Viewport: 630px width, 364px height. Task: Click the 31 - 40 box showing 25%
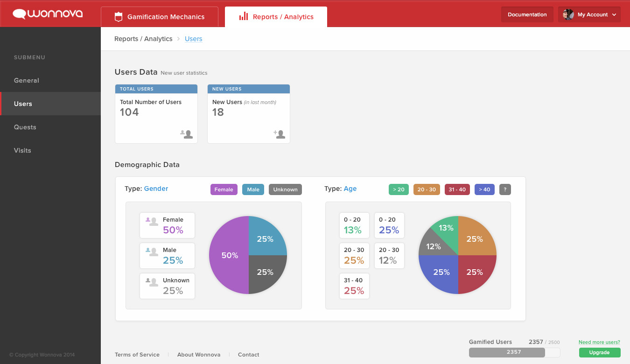pos(354,286)
